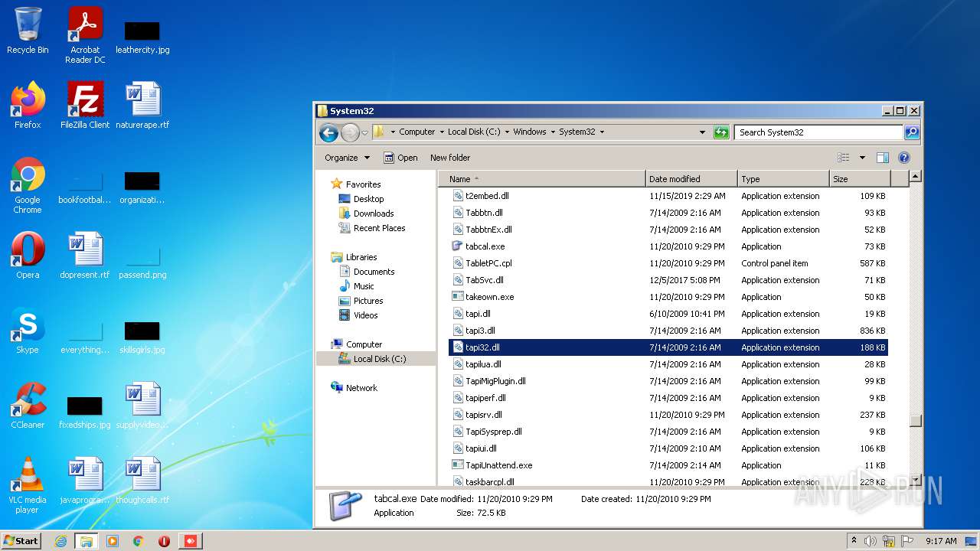Select naturerape.rtf document on desktop

click(142, 105)
